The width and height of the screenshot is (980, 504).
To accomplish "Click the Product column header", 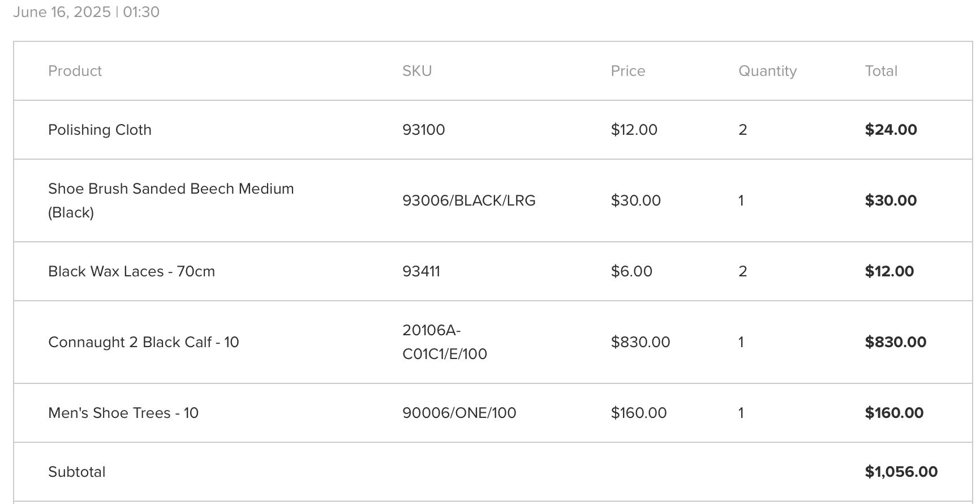I will [x=75, y=71].
